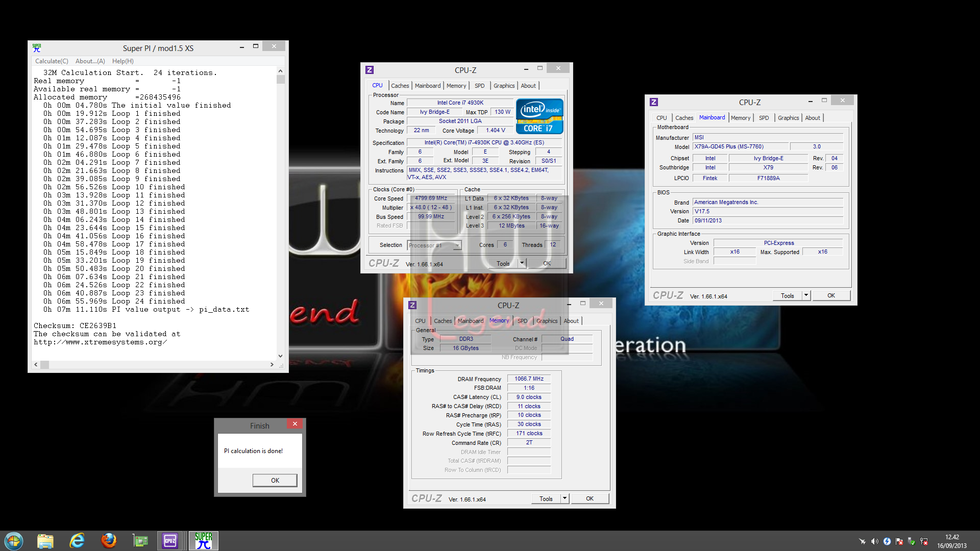Viewport: 980px width, 551px height.
Task: Open the network status tray icon
Action: pyautogui.click(x=923, y=541)
